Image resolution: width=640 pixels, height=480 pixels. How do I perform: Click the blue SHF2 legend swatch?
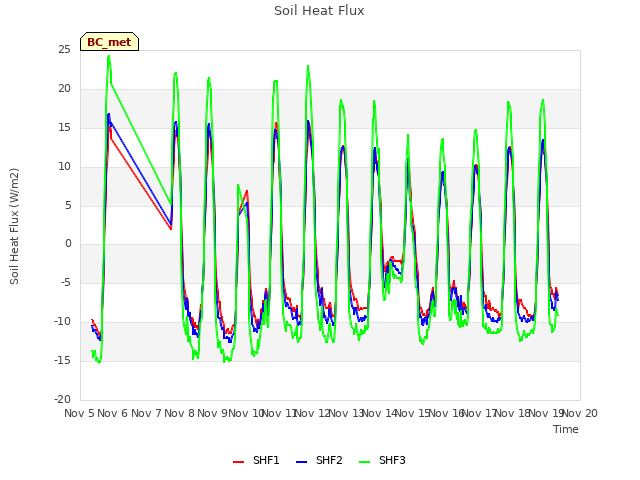(x=301, y=462)
